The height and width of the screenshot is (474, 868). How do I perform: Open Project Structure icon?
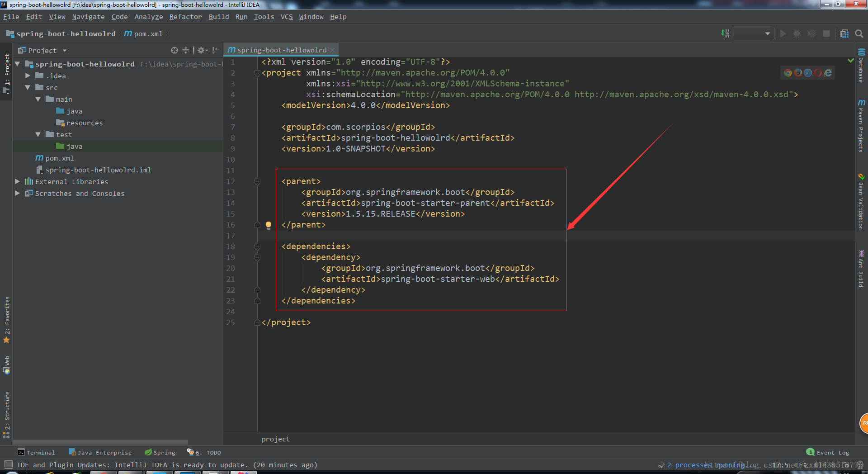click(844, 33)
